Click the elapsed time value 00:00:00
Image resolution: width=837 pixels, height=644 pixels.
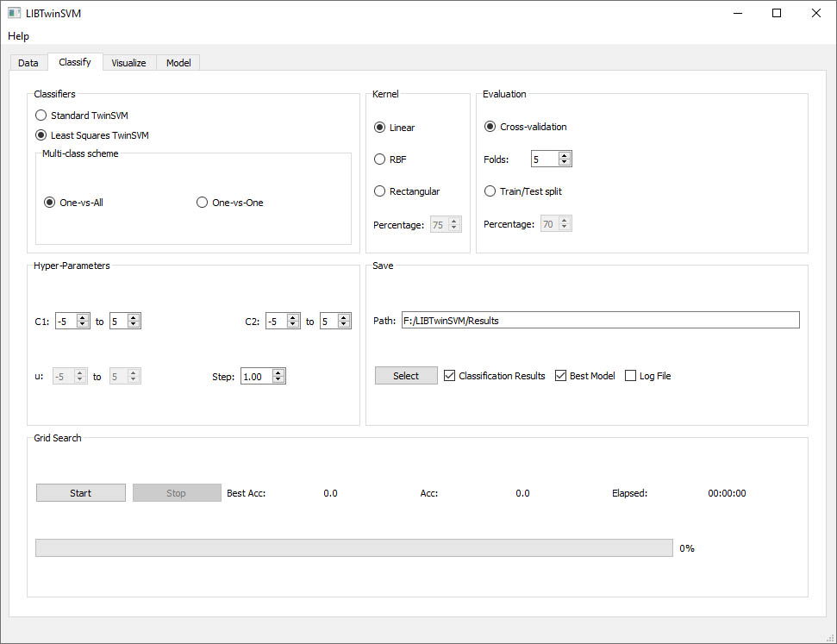point(727,493)
